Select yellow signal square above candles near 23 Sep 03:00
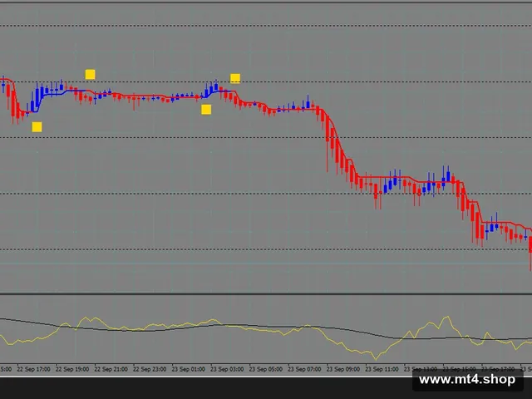This screenshot has height=399, width=532. pyautogui.click(x=235, y=78)
